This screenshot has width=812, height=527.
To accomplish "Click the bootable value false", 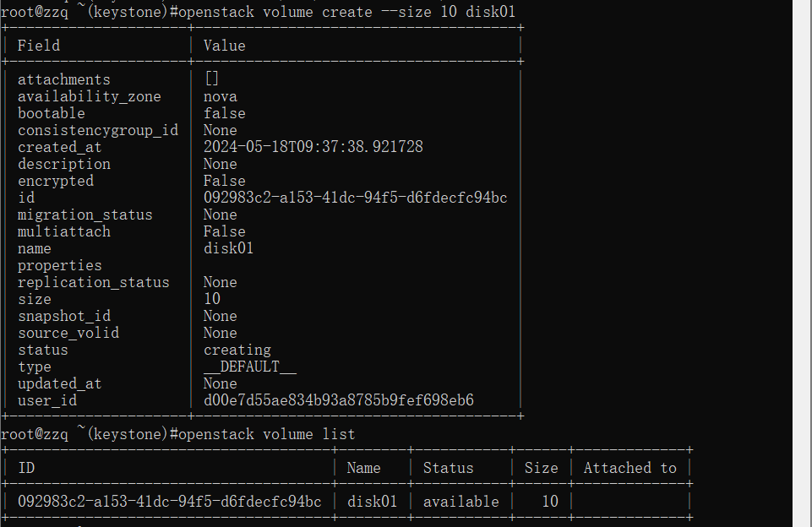I will pos(225,113).
